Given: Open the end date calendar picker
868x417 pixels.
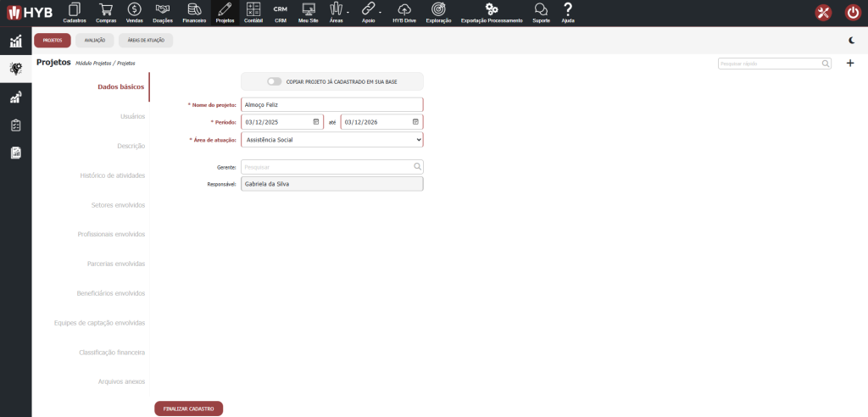Looking at the screenshot, I should (415, 122).
